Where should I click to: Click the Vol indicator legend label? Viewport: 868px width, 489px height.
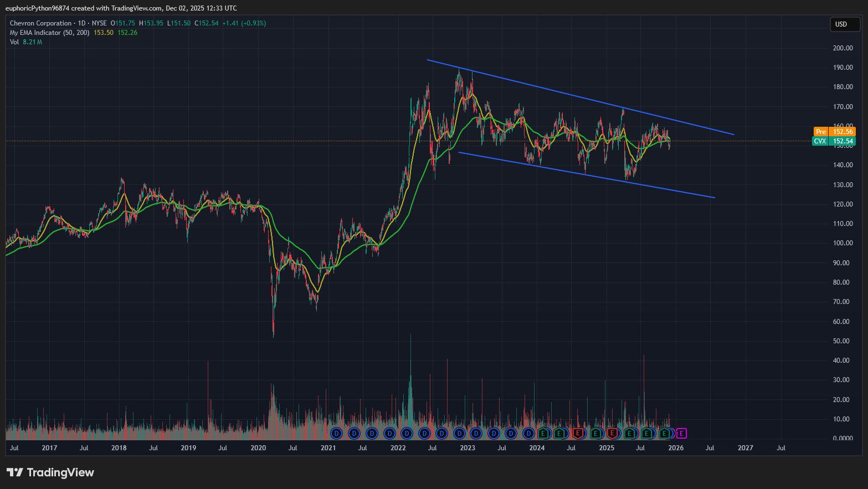14,42
